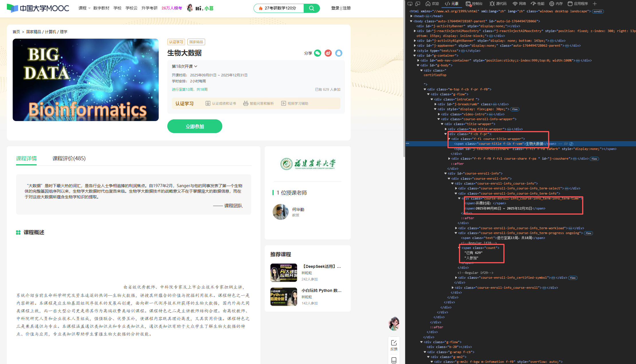Switch to 网络 network panel

pos(519,4)
